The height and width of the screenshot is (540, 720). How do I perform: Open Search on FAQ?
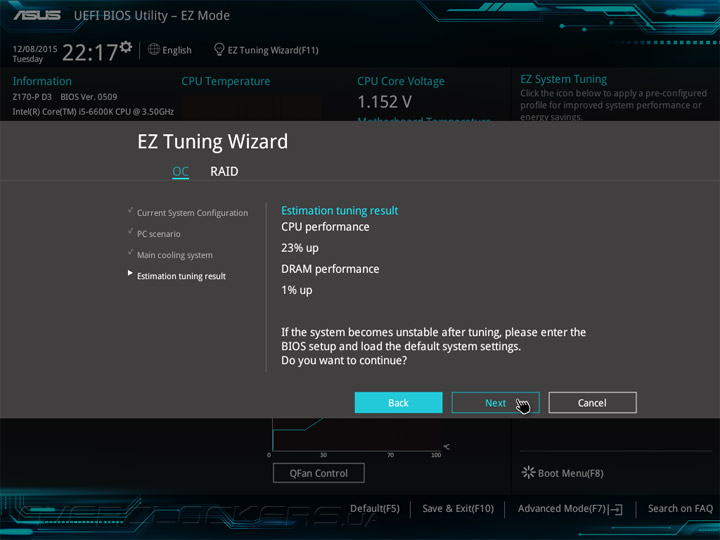tap(680, 509)
